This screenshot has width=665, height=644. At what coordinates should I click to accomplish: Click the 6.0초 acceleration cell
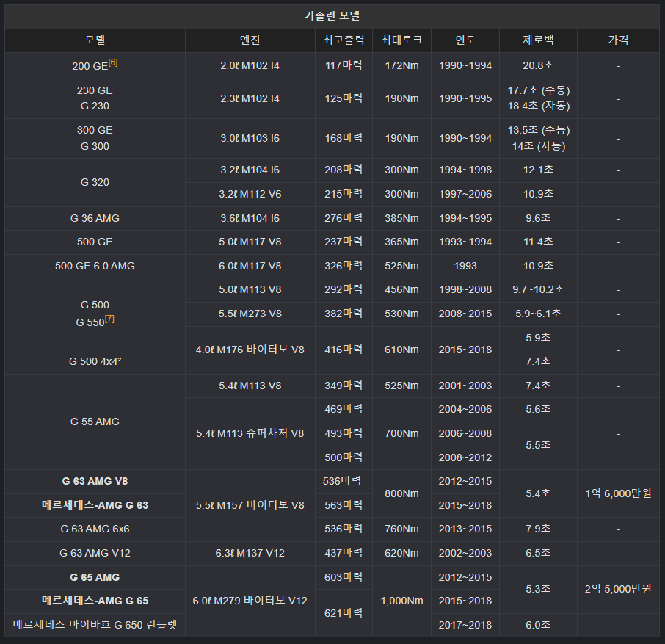point(538,625)
